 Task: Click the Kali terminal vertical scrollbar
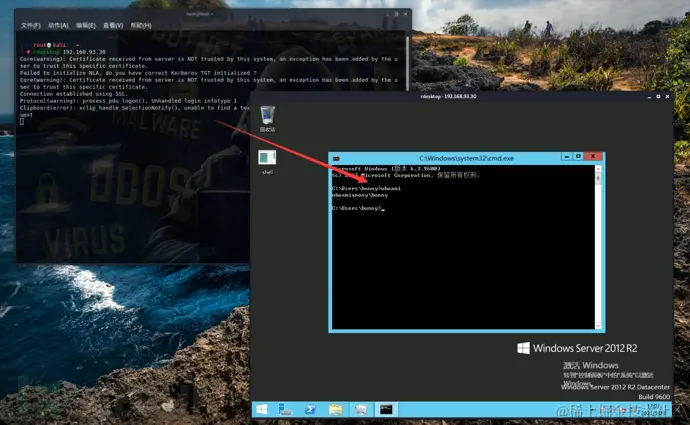(407, 62)
